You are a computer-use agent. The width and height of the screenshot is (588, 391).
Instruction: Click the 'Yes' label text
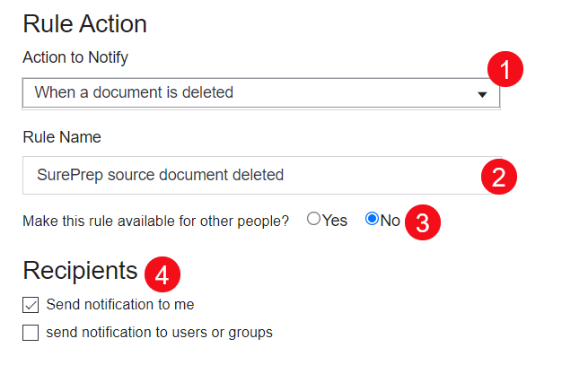(x=335, y=221)
